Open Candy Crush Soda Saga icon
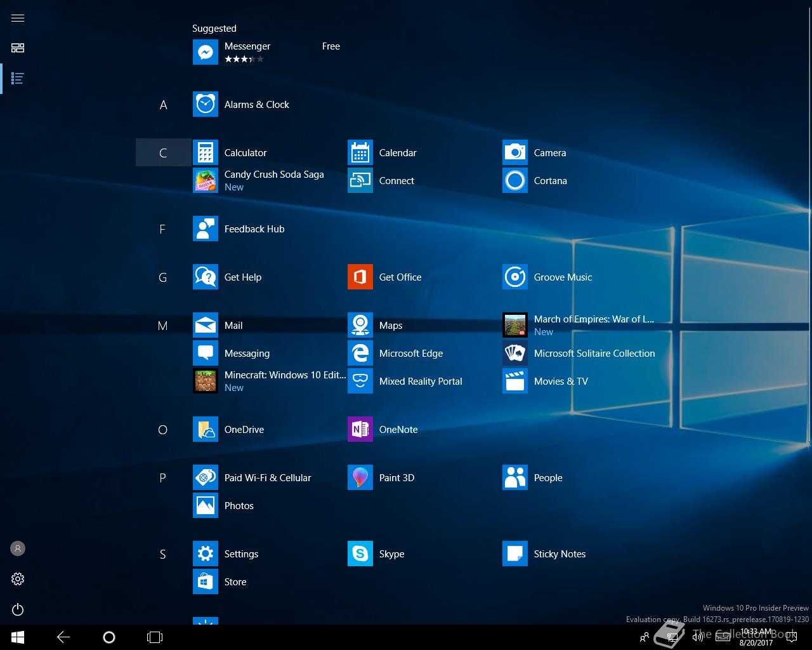This screenshot has height=650, width=812. [206, 180]
